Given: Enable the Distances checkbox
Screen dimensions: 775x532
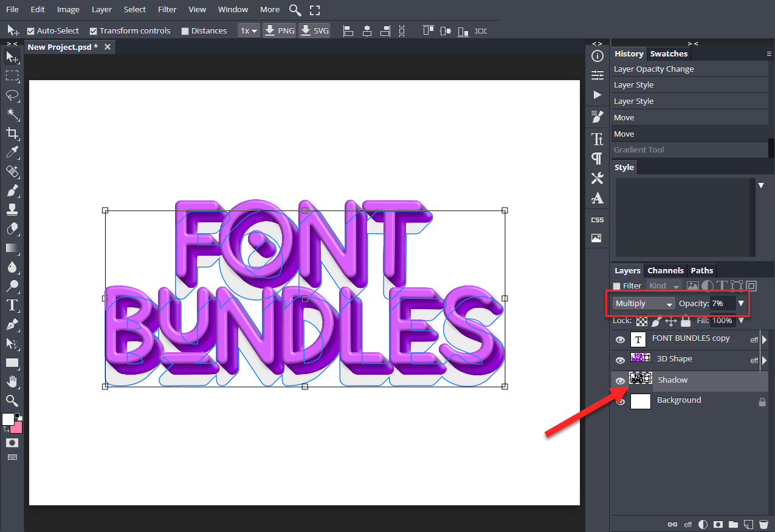Looking at the screenshot, I should (185, 31).
